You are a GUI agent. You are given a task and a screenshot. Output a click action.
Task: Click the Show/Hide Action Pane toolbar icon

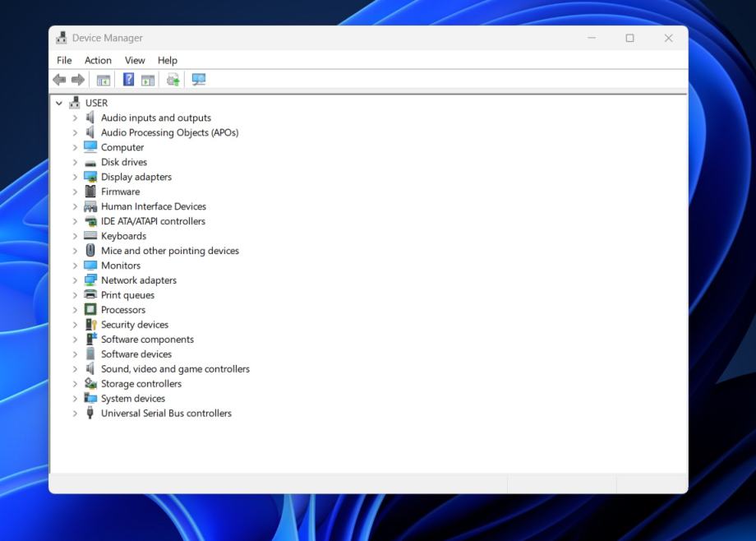click(148, 80)
